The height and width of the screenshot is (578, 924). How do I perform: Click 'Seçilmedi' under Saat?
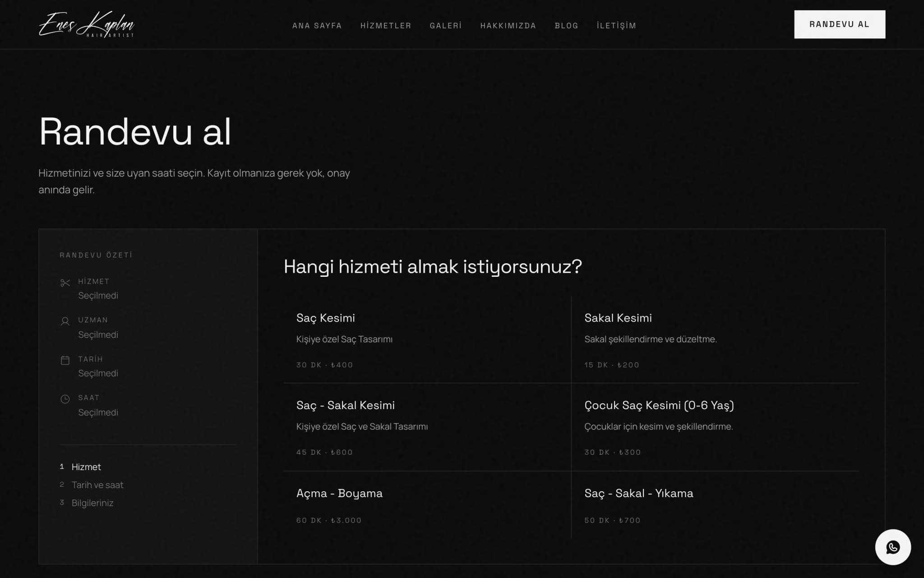pyautogui.click(x=98, y=412)
